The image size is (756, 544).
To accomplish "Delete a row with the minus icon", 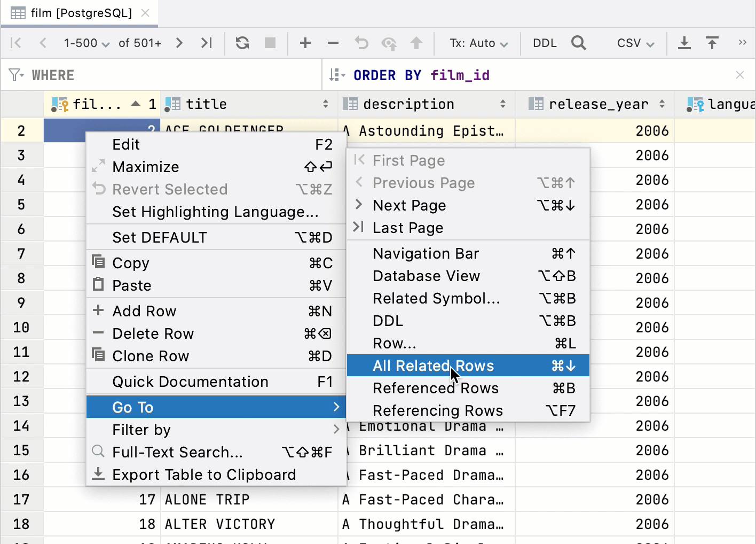I will (333, 43).
